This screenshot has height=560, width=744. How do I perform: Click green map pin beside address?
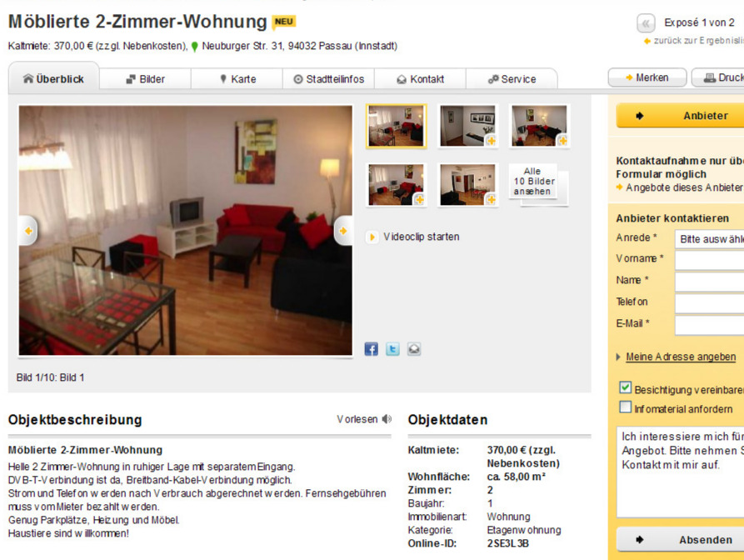[195, 47]
